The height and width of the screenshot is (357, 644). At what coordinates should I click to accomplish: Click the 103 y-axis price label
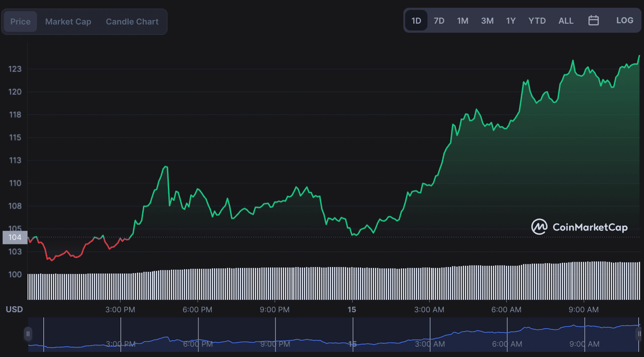point(15,252)
